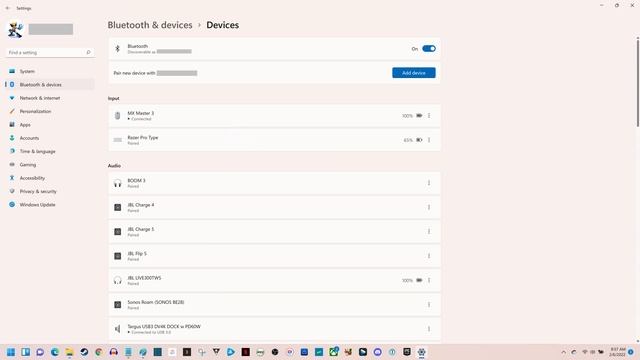Open the taskbar clock and date

(617, 352)
